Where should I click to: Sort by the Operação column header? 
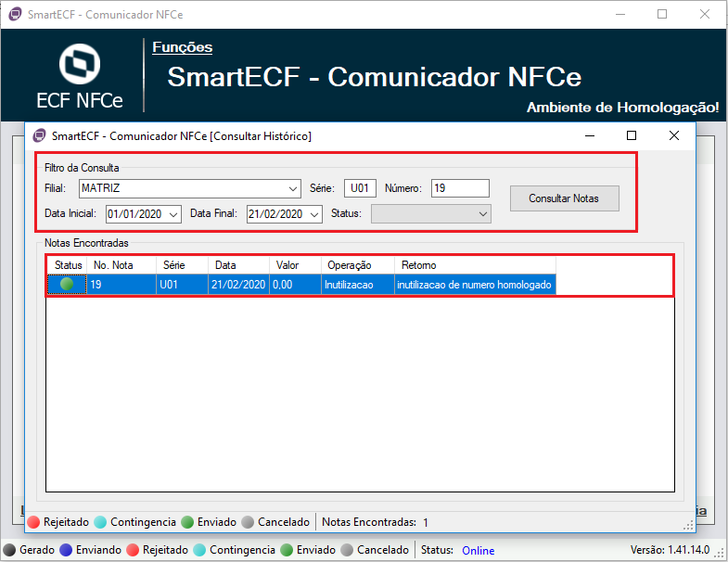(358, 265)
